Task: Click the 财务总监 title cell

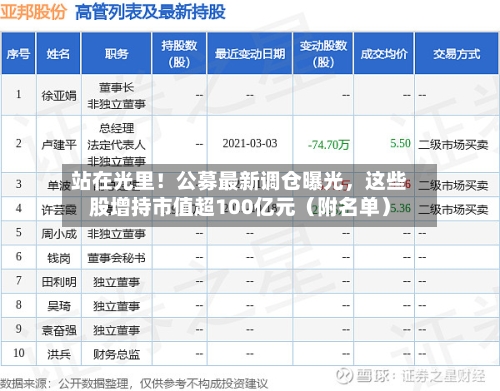Action: [116, 354]
